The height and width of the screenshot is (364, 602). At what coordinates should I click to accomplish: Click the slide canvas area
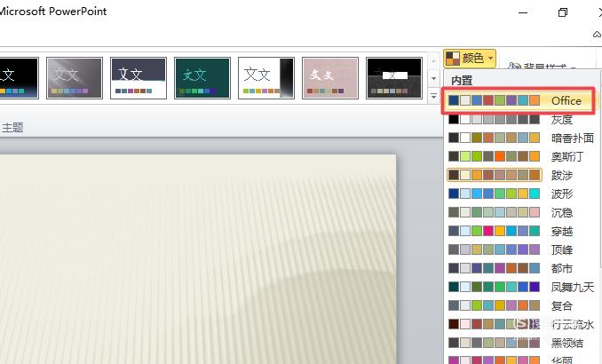point(198,259)
